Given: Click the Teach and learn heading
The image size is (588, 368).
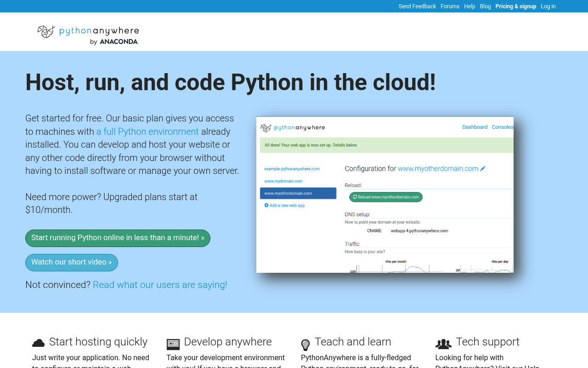Looking at the screenshot, I should [x=353, y=342].
